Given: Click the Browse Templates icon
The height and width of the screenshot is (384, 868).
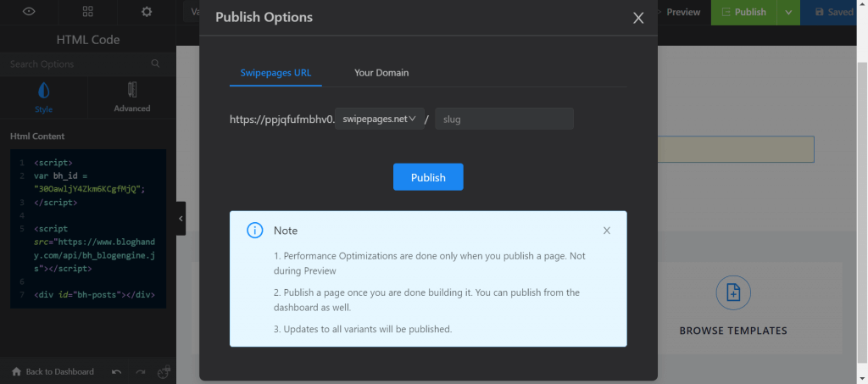Looking at the screenshot, I should [x=733, y=292].
